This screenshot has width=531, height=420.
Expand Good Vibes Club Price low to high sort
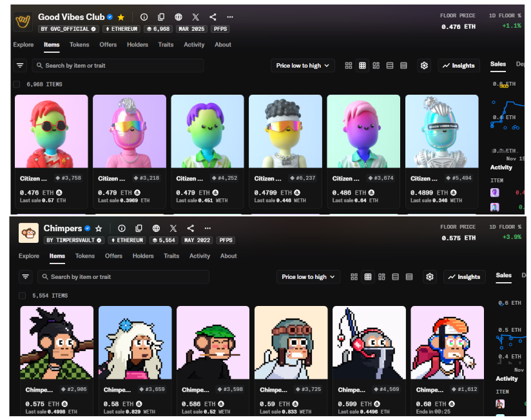[302, 65]
